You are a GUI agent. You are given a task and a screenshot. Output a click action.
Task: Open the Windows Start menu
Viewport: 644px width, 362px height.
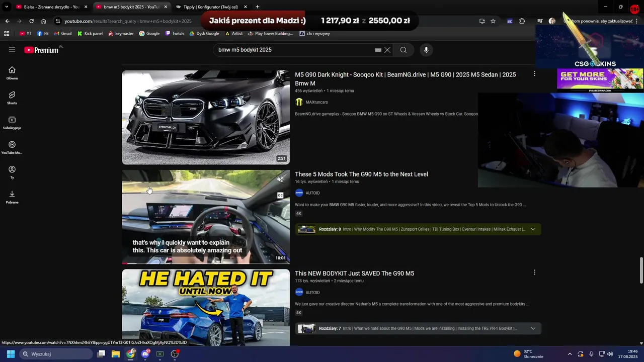(x=11, y=354)
